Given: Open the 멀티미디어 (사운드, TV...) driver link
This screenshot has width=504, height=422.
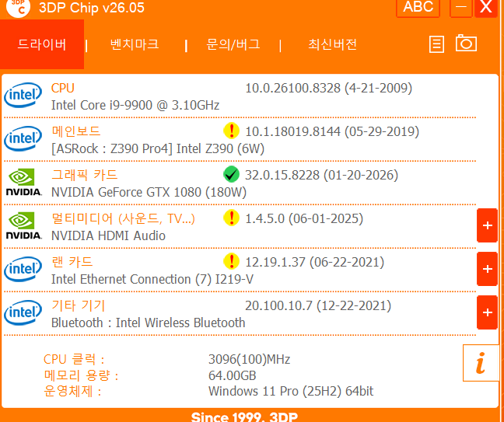Looking at the screenshot, I should click(x=123, y=218).
